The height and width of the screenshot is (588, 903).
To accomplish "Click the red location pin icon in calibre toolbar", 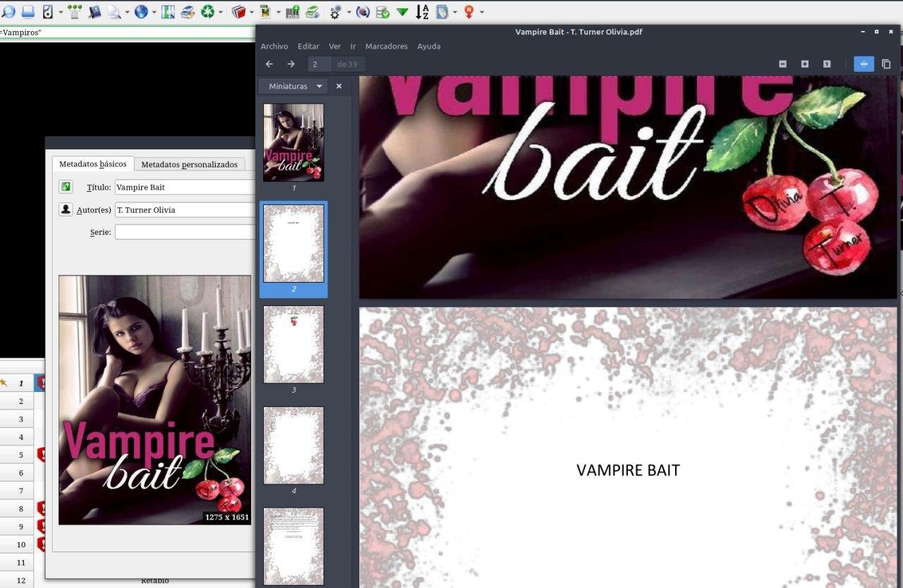I will (469, 11).
